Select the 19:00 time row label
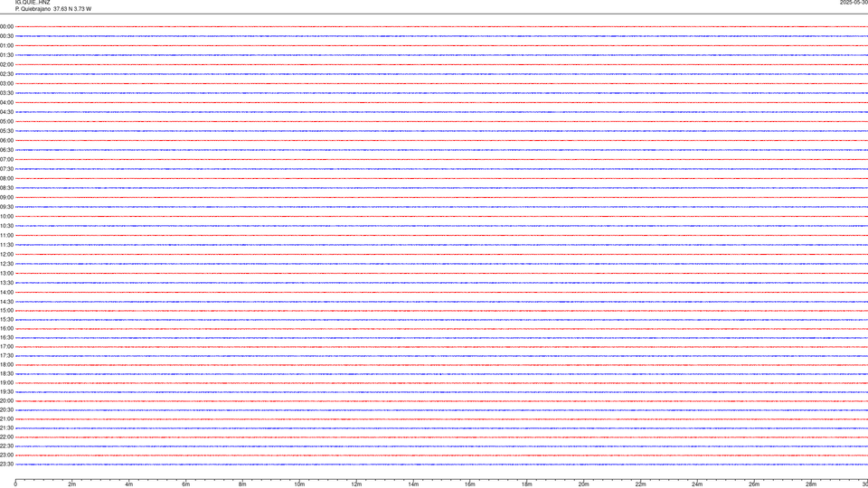This screenshot has width=868, height=488. [x=6, y=383]
